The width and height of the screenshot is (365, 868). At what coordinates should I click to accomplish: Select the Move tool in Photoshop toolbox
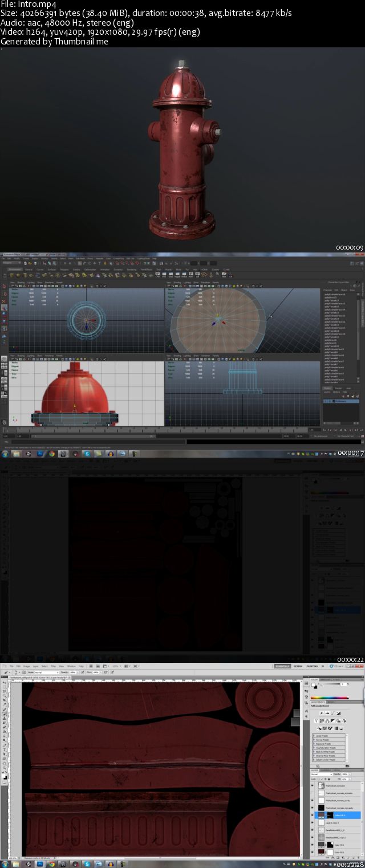tap(5, 682)
